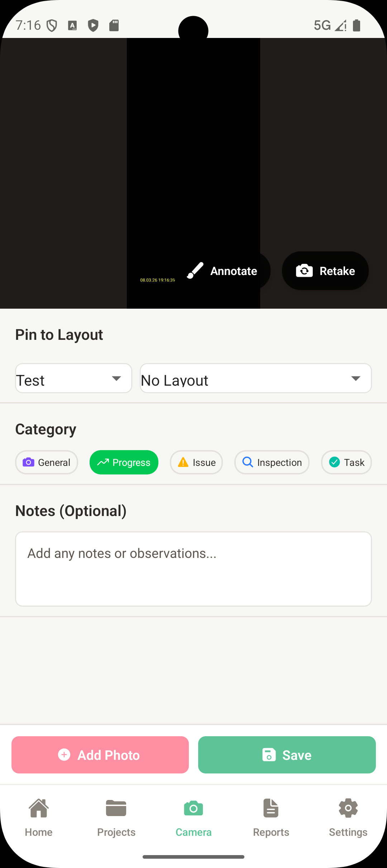Click the warning triangle on Issue chip

[183, 462]
